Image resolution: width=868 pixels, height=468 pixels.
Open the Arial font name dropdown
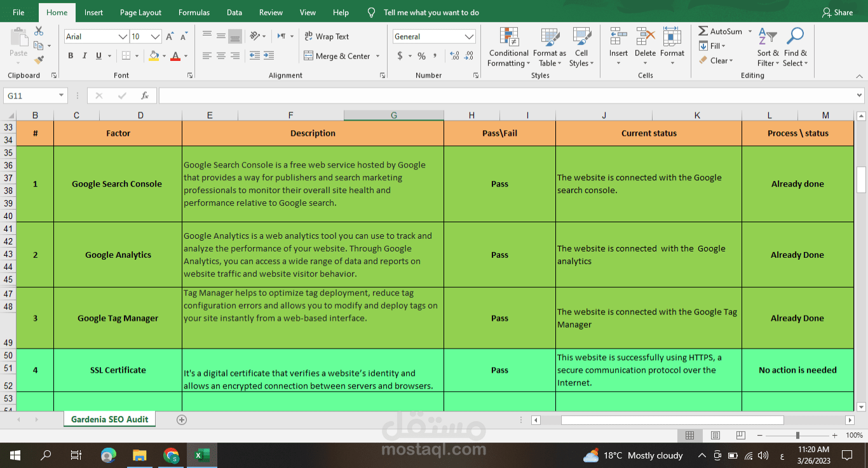(x=123, y=37)
